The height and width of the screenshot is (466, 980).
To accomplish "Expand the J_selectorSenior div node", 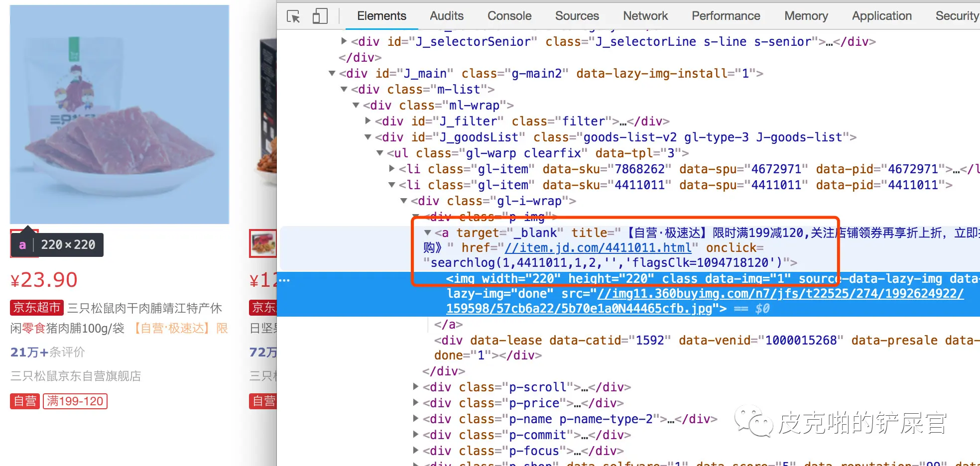I will click(344, 41).
